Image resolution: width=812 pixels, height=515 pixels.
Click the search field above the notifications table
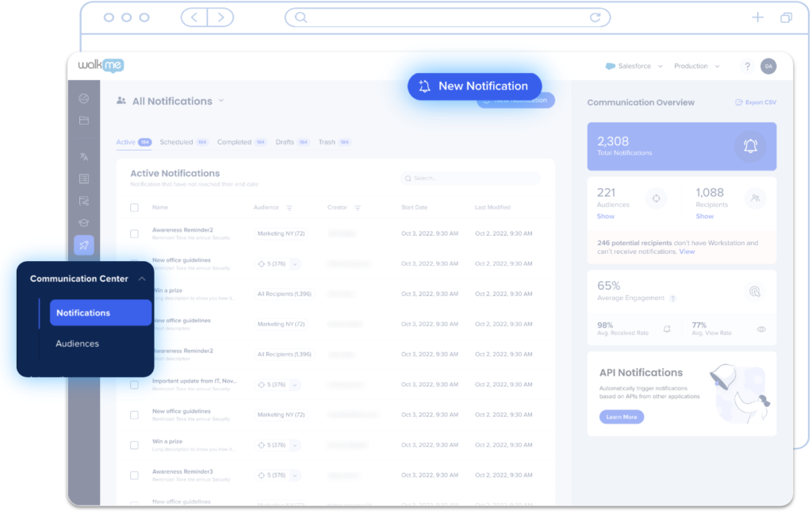point(469,179)
